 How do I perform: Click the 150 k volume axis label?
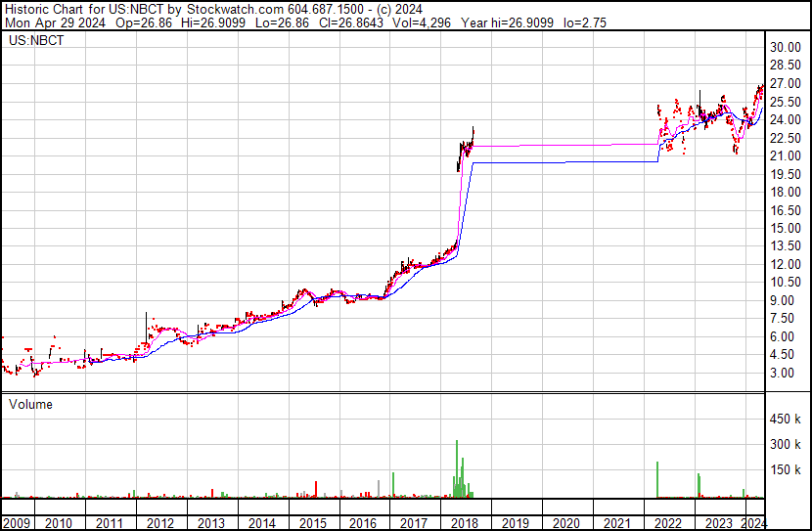(786, 470)
